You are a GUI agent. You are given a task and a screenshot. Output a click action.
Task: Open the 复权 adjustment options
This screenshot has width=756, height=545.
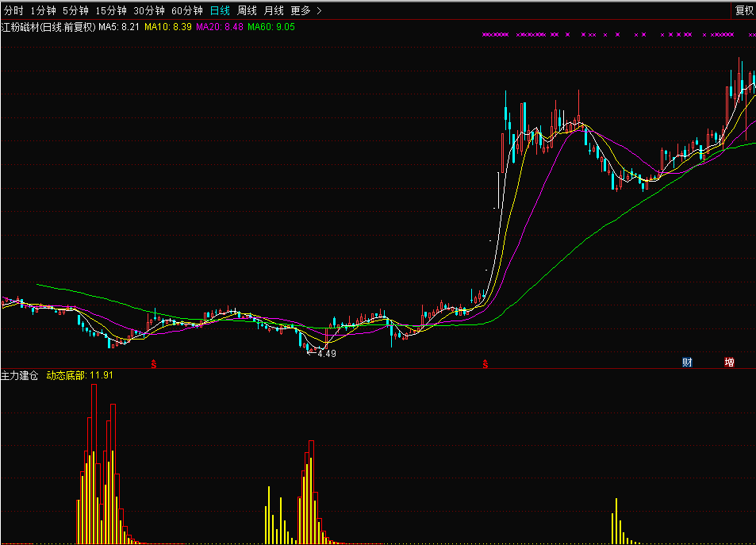(x=743, y=10)
